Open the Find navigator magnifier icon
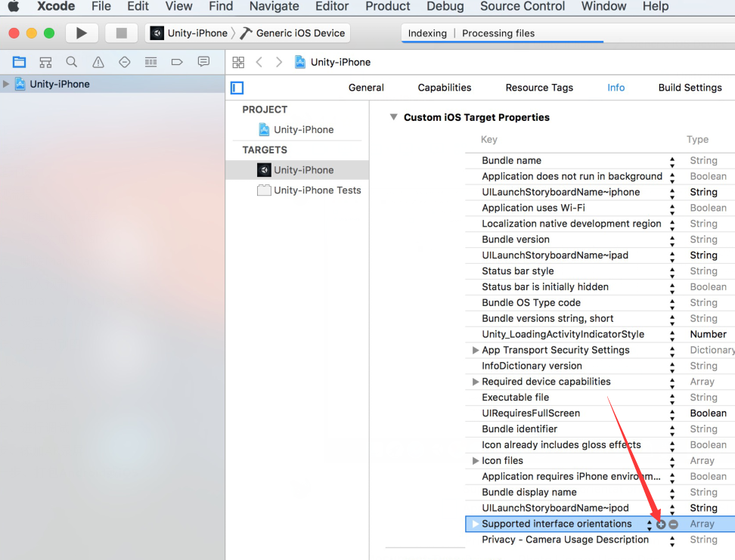The height and width of the screenshot is (560, 735). click(72, 62)
